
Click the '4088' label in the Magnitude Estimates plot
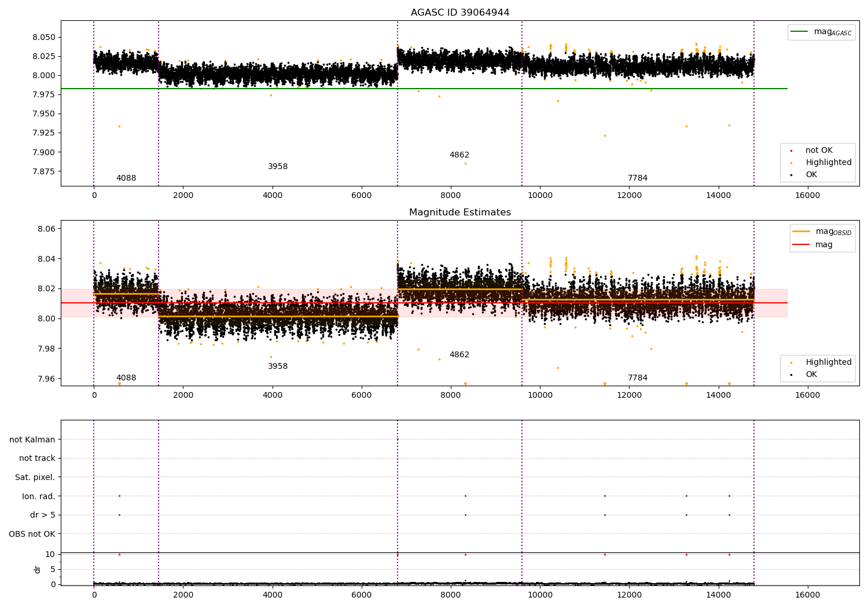coord(126,378)
